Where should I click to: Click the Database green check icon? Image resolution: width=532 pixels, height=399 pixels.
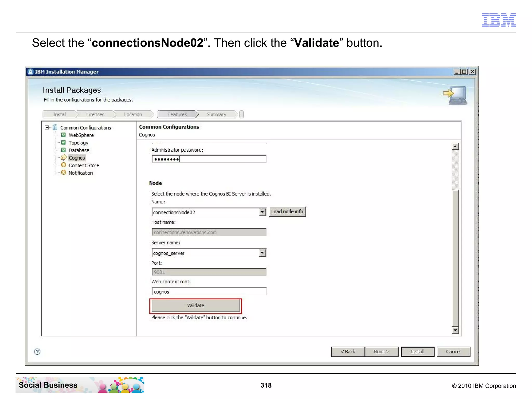coord(63,150)
